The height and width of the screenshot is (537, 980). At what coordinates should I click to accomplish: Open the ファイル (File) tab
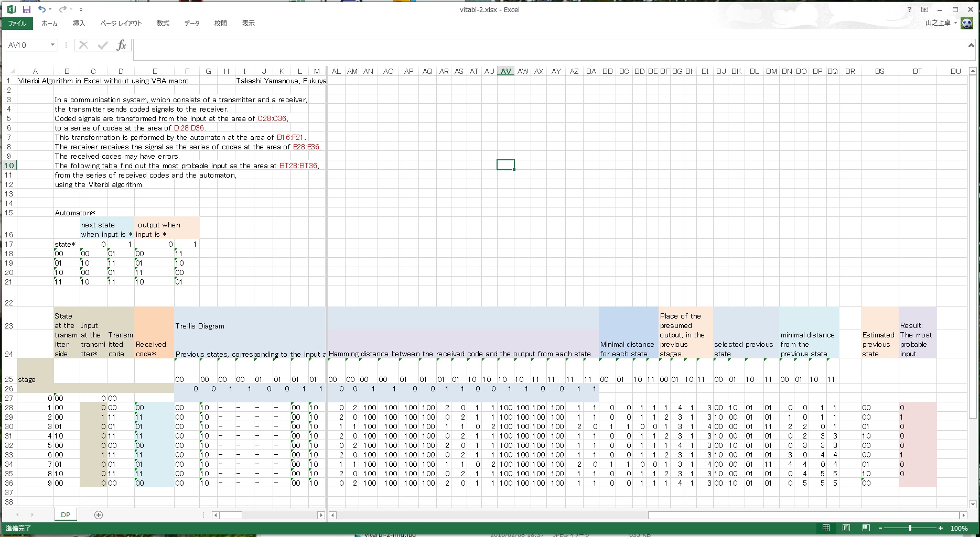pyautogui.click(x=17, y=24)
